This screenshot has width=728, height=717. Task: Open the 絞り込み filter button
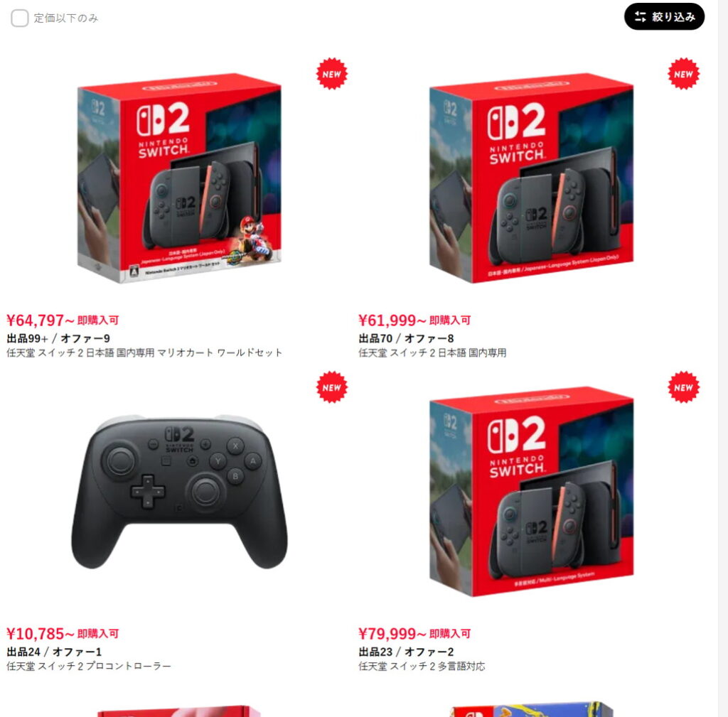tap(664, 17)
